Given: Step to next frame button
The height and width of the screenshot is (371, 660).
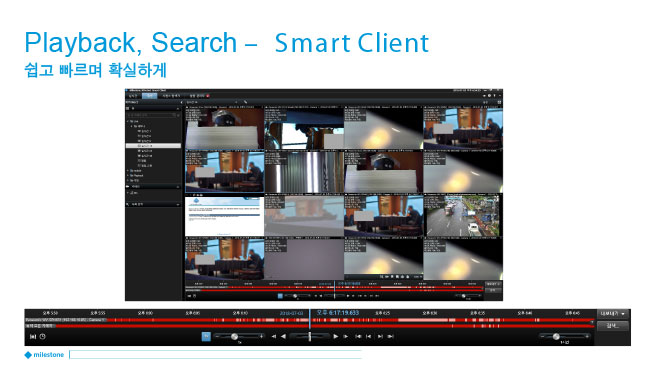Looking at the screenshot, I should (x=346, y=336).
